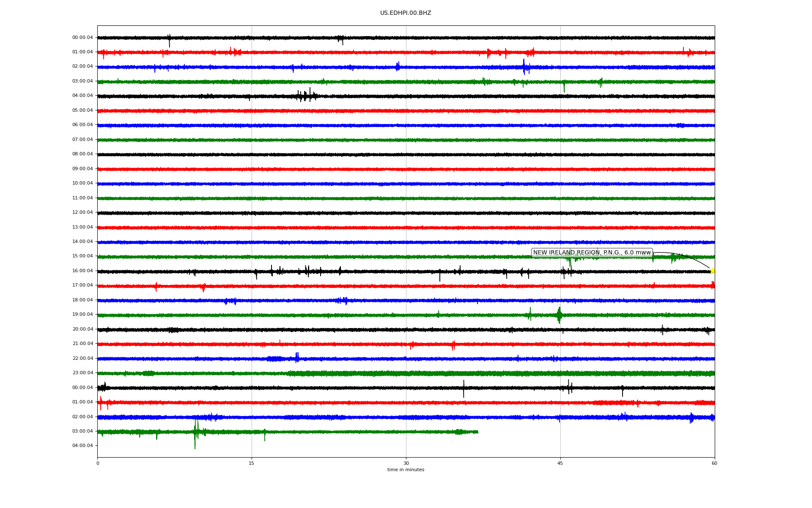Viewport: 812px width, 508px height.
Task: Click the last 04:00:04 time label
Action: (x=82, y=446)
